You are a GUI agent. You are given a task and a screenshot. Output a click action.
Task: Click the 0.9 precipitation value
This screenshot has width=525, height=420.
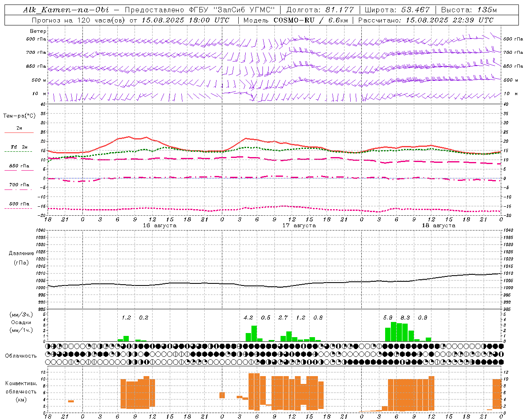[x=422, y=317]
